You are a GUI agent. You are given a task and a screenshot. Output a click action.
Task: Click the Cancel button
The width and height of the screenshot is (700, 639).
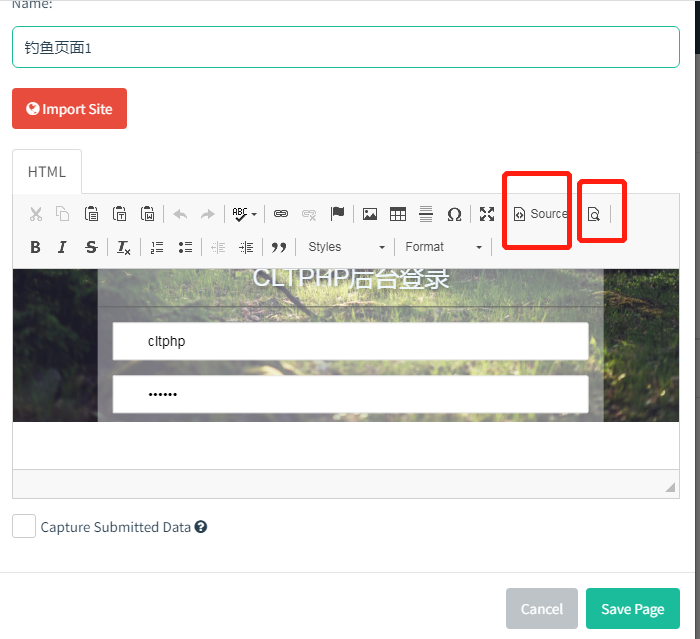tap(542, 609)
